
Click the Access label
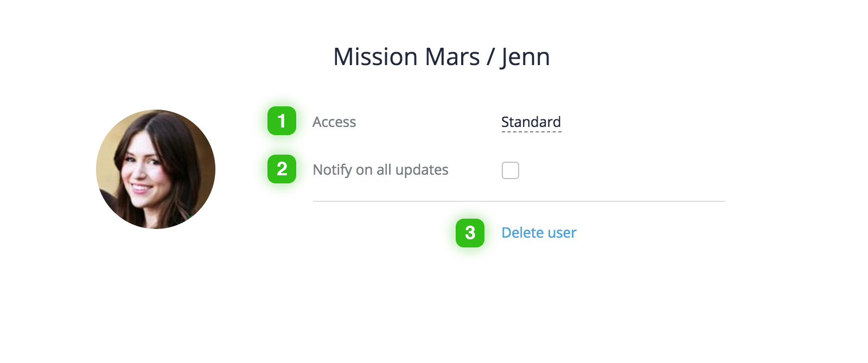tap(334, 122)
